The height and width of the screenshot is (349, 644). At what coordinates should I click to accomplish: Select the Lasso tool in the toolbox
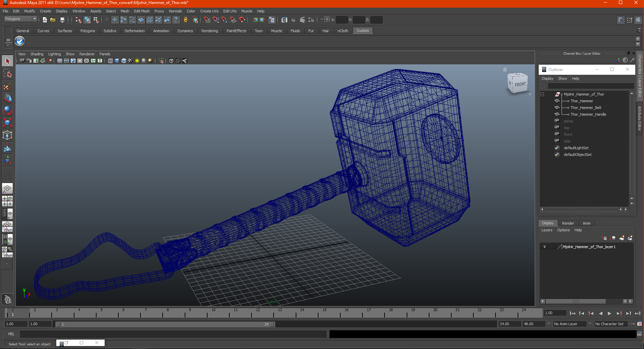click(x=7, y=73)
